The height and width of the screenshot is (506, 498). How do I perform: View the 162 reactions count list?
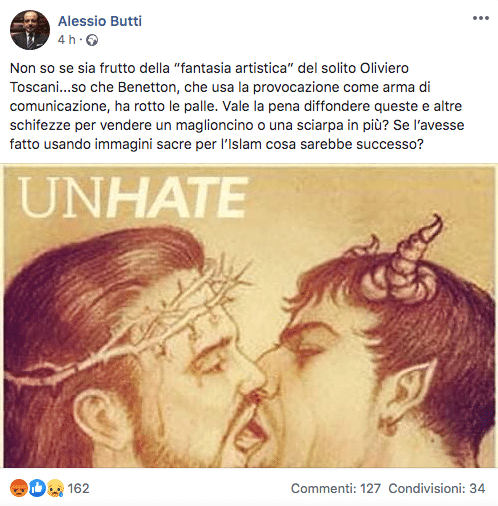pyautogui.click(x=79, y=488)
